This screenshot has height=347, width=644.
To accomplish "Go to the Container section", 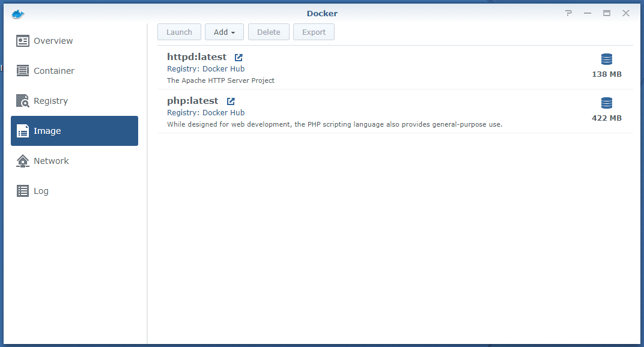I will coord(74,71).
